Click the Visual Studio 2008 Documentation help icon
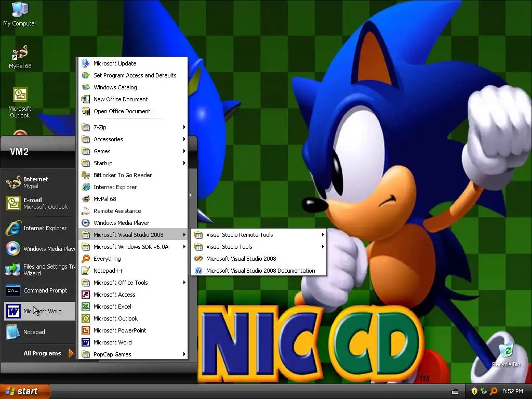The width and height of the screenshot is (532, 399). [x=198, y=271]
